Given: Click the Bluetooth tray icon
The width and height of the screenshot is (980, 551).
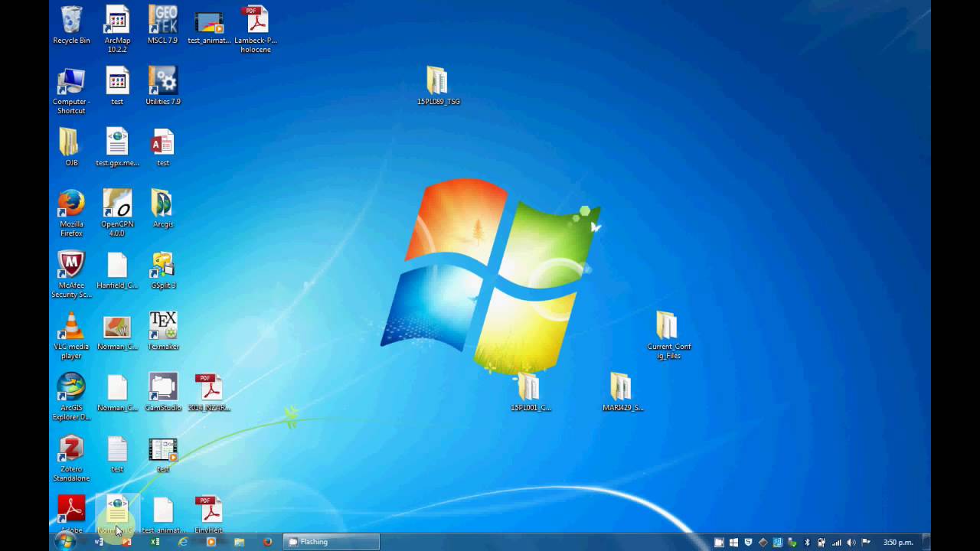Looking at the screenshot, I should click(806, 543).
